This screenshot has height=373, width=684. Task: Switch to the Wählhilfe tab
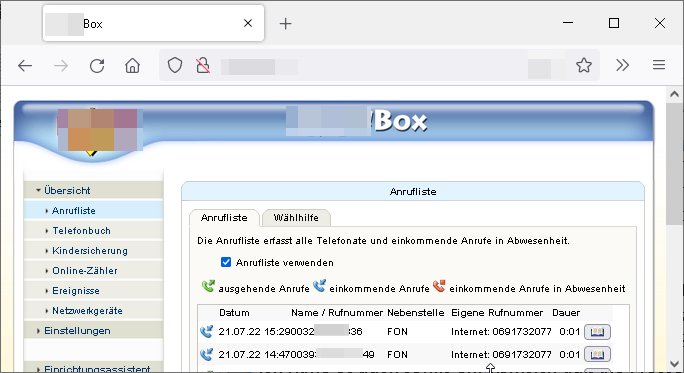coord(296,218)
